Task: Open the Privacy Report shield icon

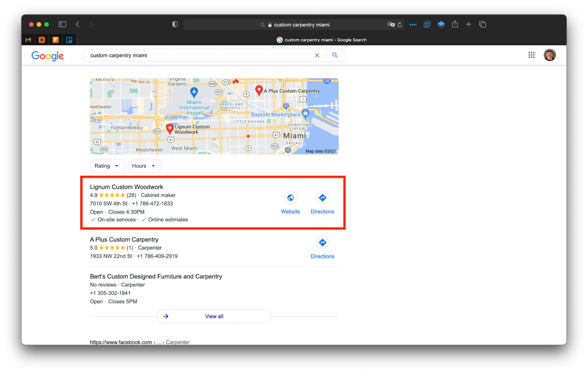Action: (x=175, y=24)
